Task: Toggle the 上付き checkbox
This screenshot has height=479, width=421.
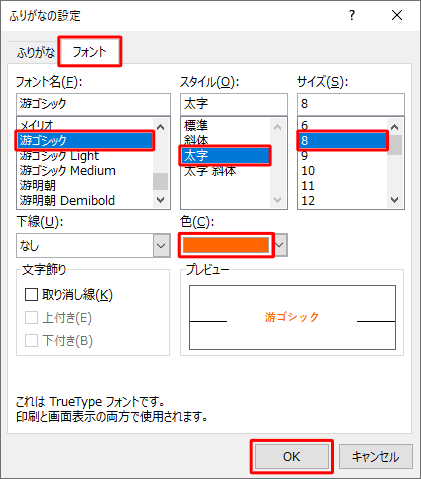Action: click(x=31, y=318)
